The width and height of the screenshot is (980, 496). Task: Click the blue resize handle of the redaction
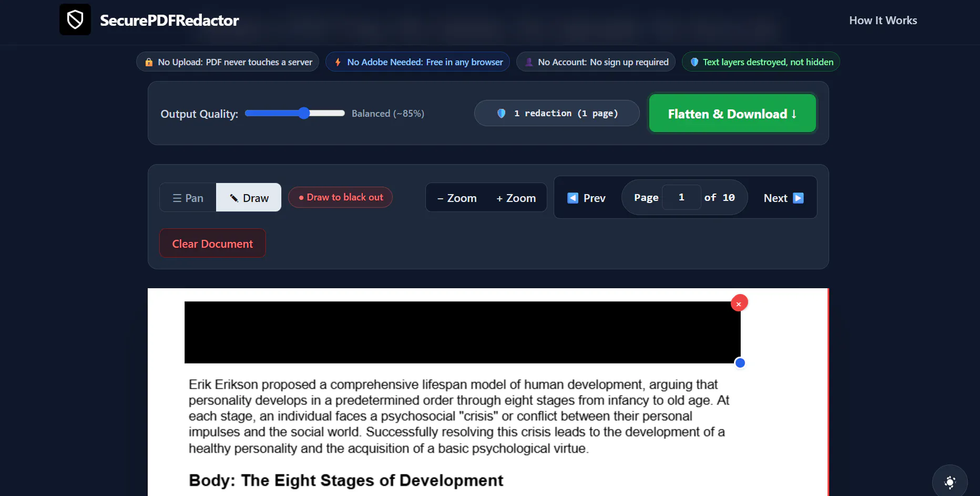[740, 363]
